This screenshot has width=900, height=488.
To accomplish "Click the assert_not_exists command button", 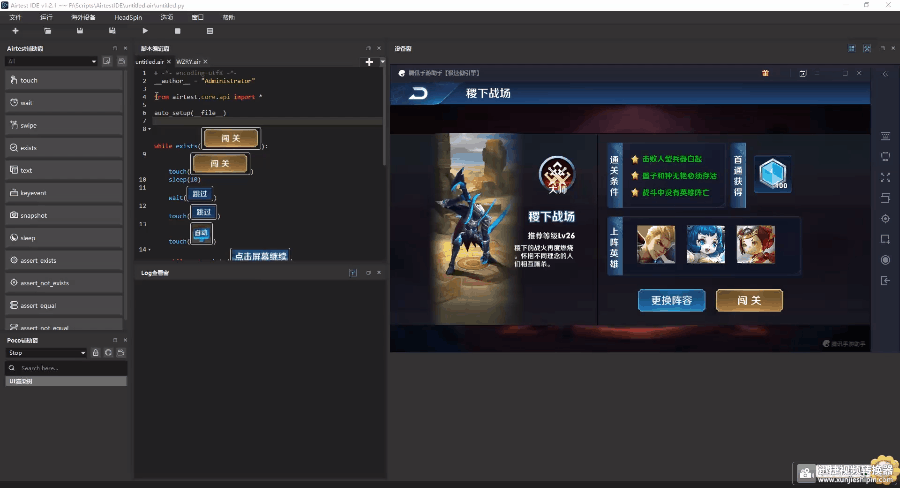I will pyautogui.click(x=64, y=283).
